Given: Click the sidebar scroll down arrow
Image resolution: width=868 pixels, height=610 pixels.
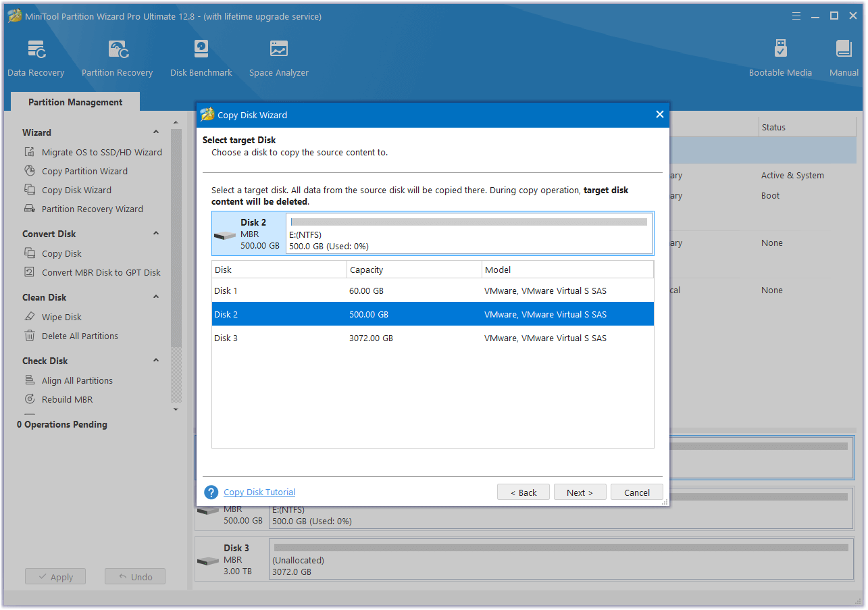Looking at the screenshot, I should coord(176,409).
